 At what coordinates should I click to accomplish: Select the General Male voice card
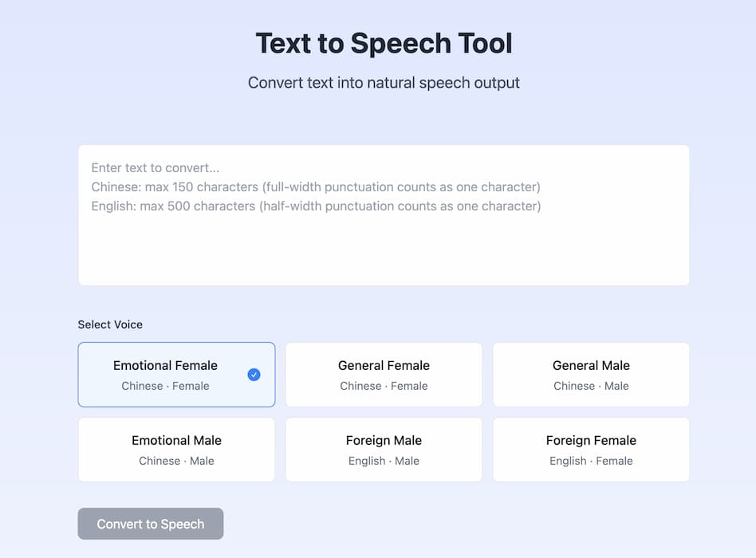coord(591,375)
